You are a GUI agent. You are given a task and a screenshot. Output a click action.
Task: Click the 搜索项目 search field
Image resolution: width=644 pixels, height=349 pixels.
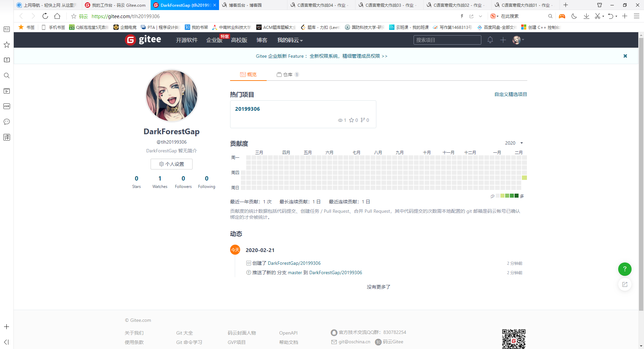(447, 40)
